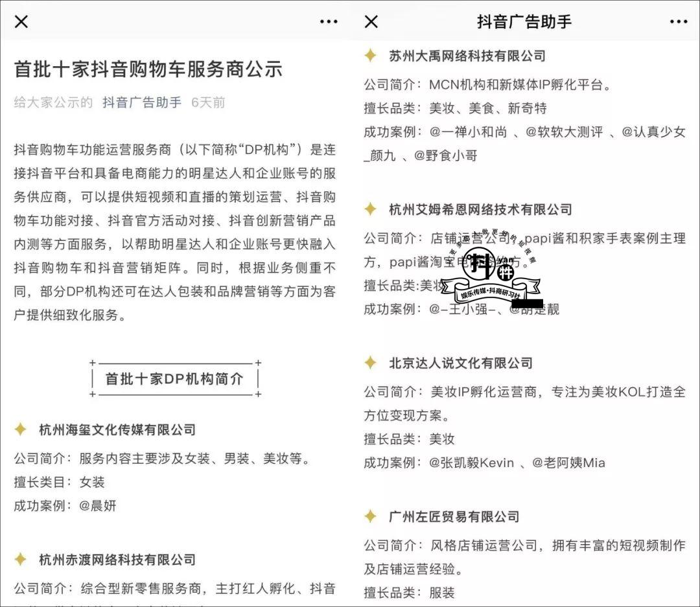Open the three-dot menu beside the 抖音广告助手 title

click(x=679, y=22)
